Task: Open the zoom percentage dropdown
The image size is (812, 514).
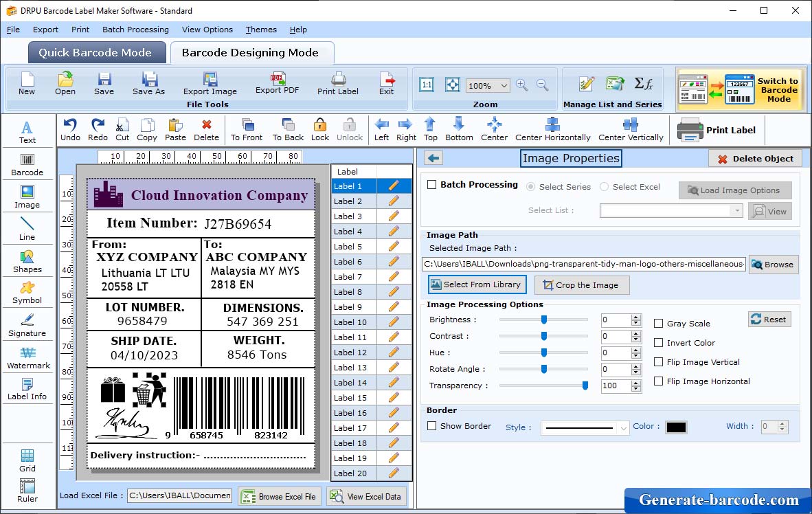Action: coord(504,85)
